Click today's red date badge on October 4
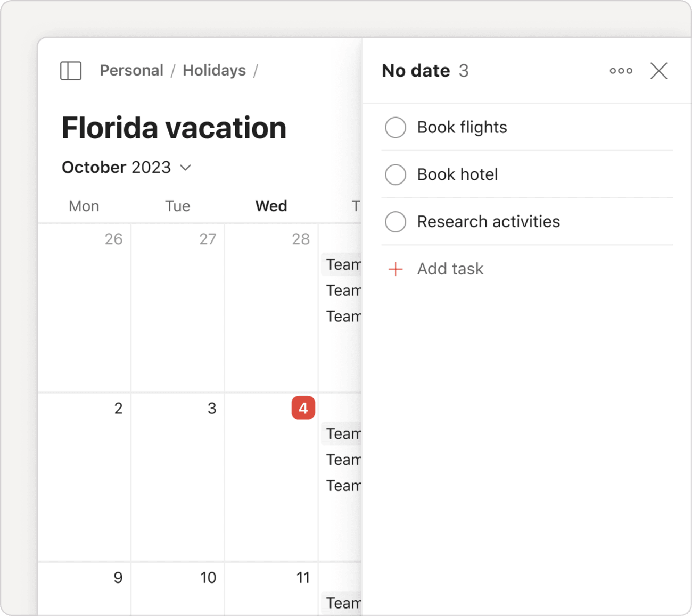Image resolution: width=692 pixels, height=616 pixels. coord(302,408)
